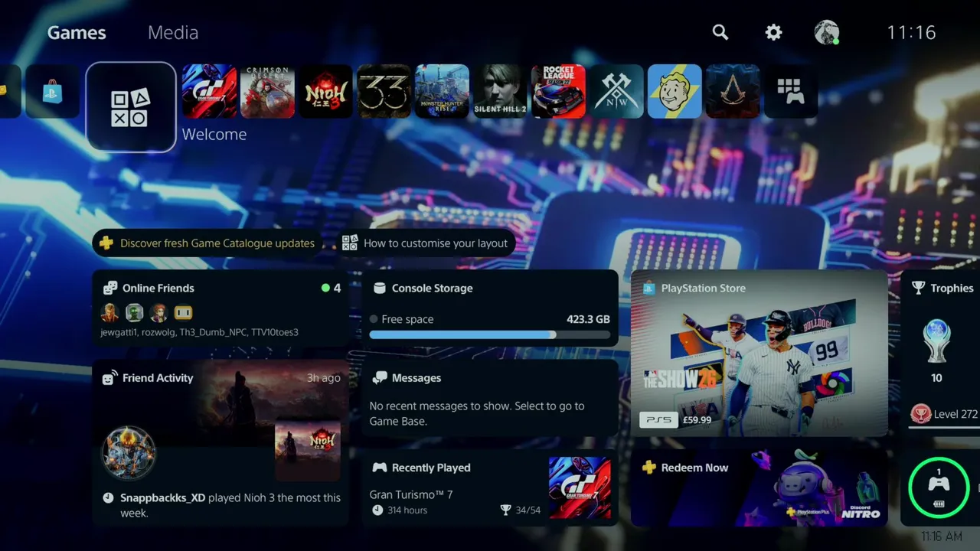
Task: Launch Gran Turismo 7 game tile
Action: [x=210, y=91]
